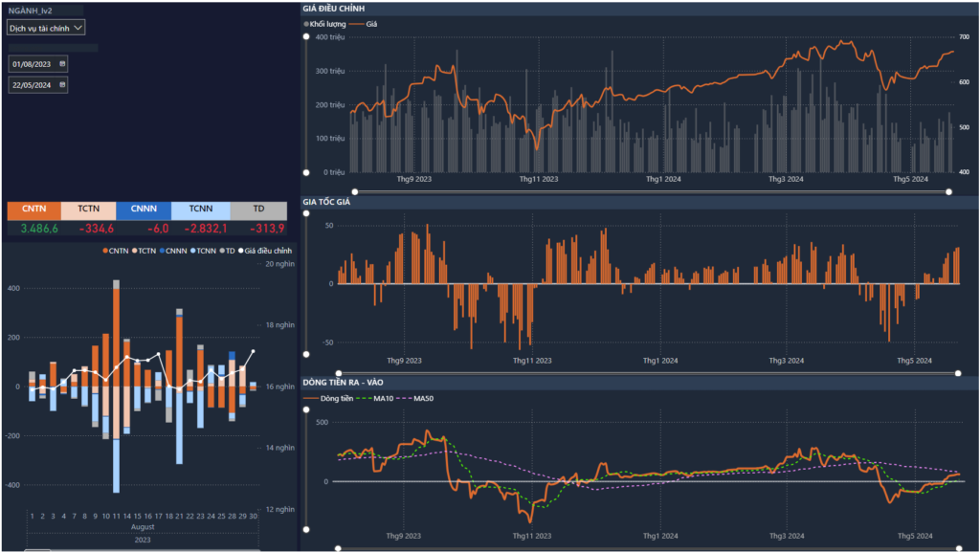Select the TCNN column header

(201, 210)
